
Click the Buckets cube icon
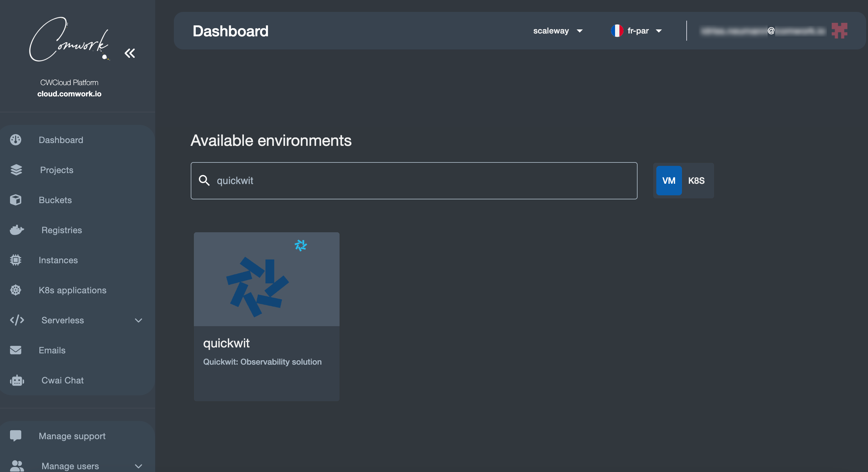[x=16, y=200]
